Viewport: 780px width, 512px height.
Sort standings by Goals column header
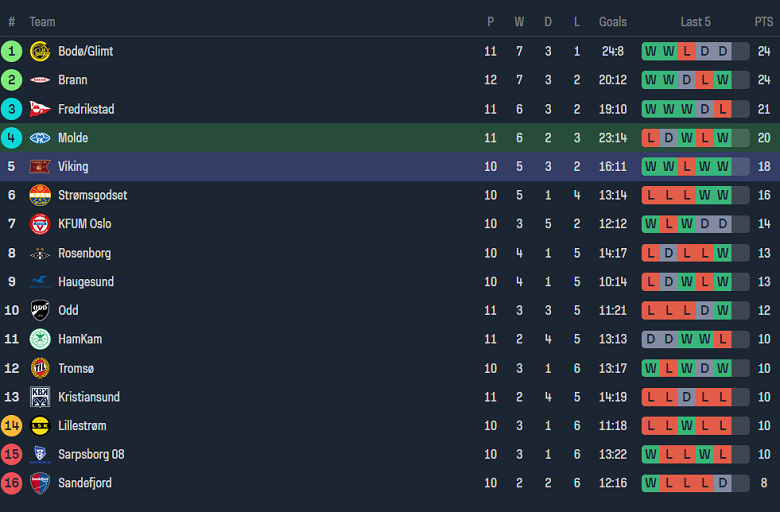pyautogui.click(x=613, y=22)
